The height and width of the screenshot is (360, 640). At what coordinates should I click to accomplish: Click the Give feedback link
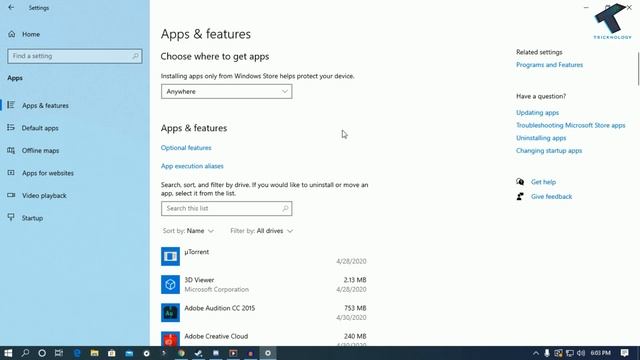click(551, 197)
